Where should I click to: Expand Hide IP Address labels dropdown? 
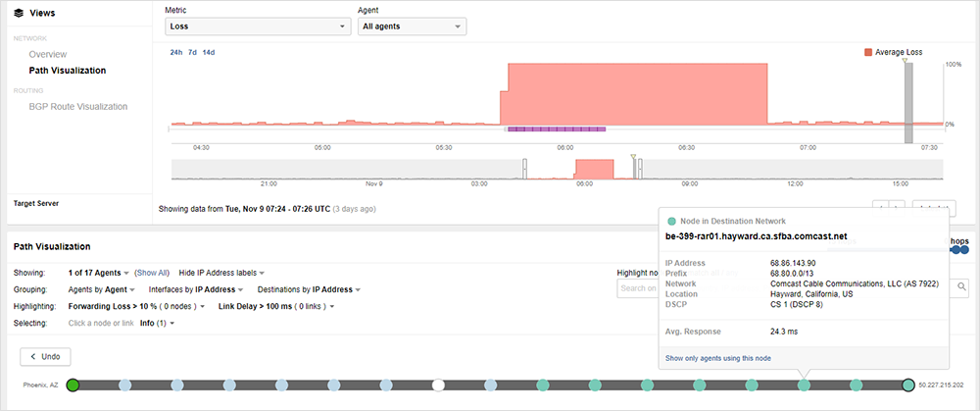pyautogui.click(x=220, y=272)
